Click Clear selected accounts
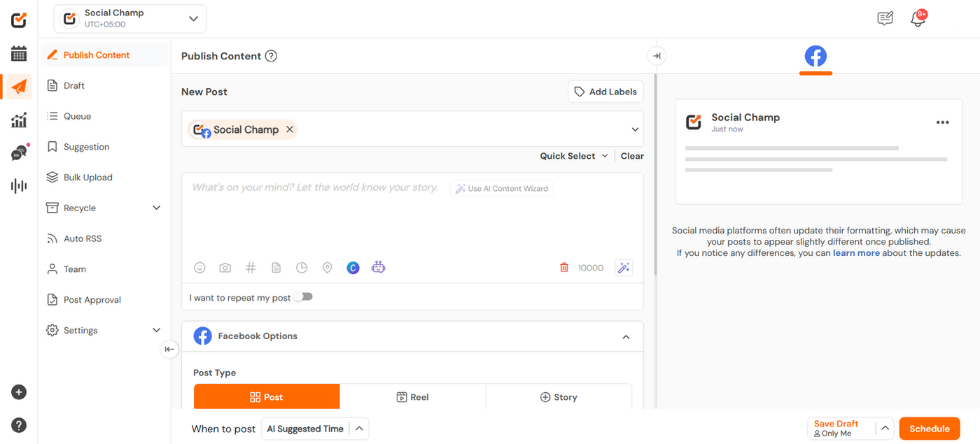980x444 pixels. 632,156
